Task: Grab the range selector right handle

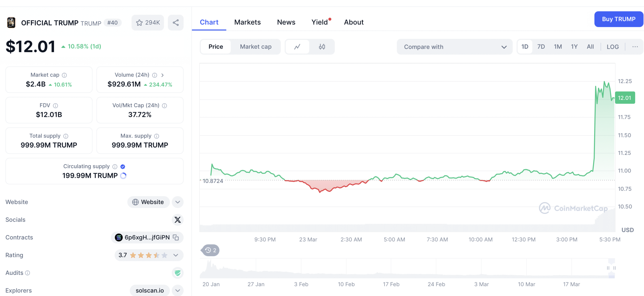Action: [x=615, y=268]
